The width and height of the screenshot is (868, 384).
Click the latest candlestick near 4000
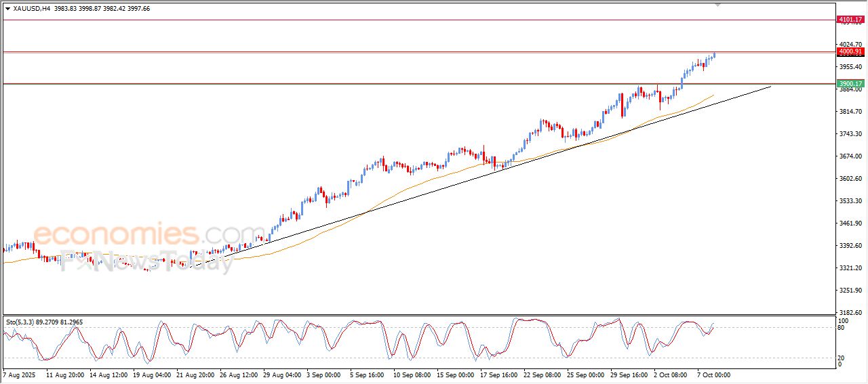pyautogui.click(x=715, y=56)
